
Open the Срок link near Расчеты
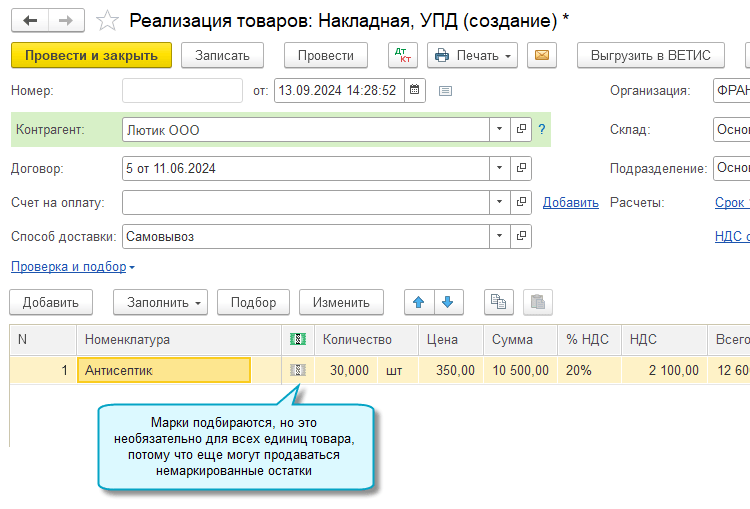click(x=732, y=202)
